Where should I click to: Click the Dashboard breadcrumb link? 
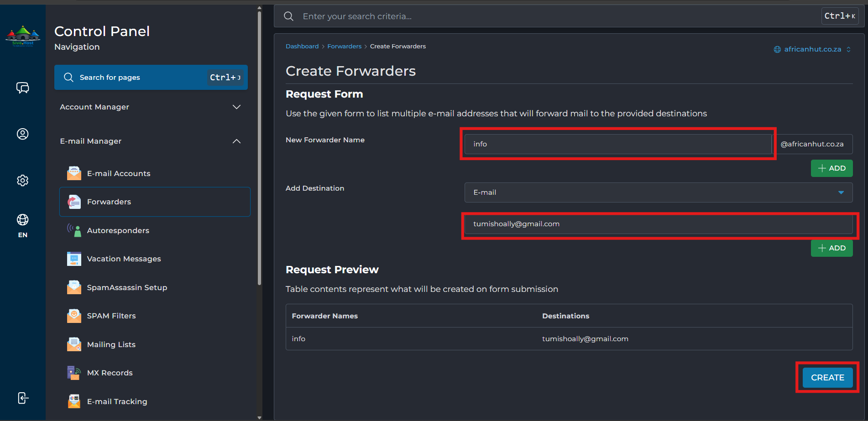click(302, 46)
